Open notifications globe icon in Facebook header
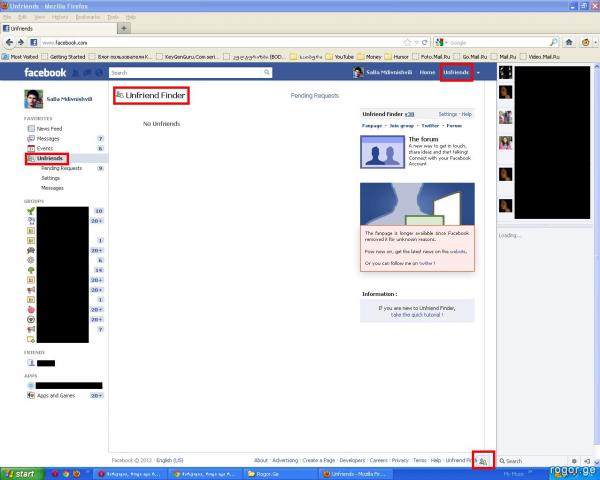600x480 pixels. (x=99, y=72)
